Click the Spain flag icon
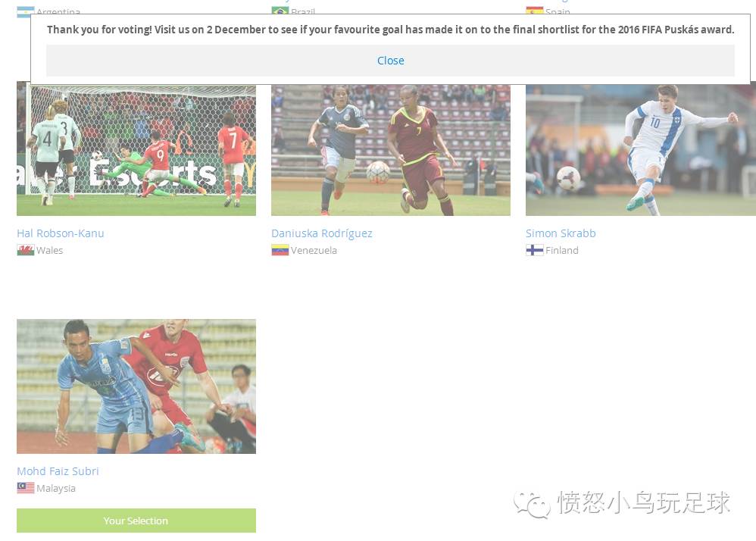Screen dimensions: 756x541 [535, 10]
